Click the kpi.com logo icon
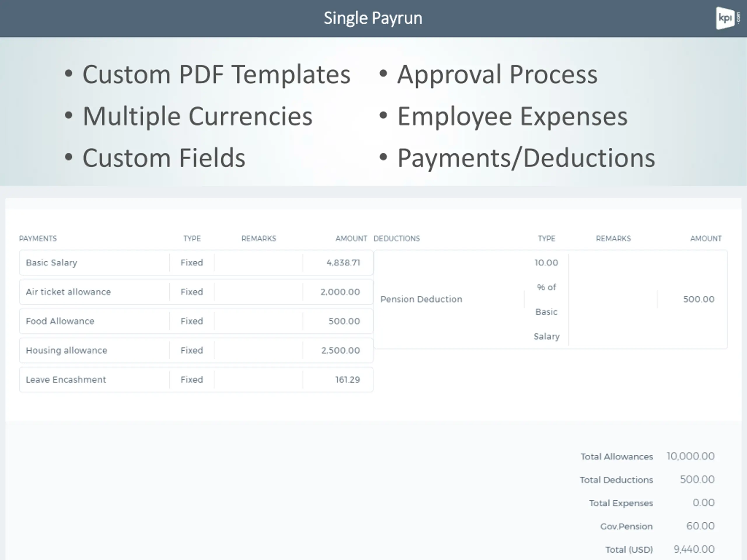This screenshot has width=747, height=560. pos(727,18)
